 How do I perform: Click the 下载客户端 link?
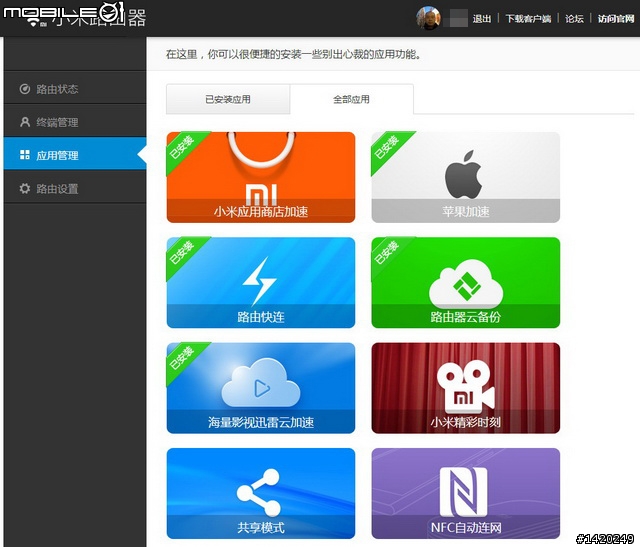point(528,18)
